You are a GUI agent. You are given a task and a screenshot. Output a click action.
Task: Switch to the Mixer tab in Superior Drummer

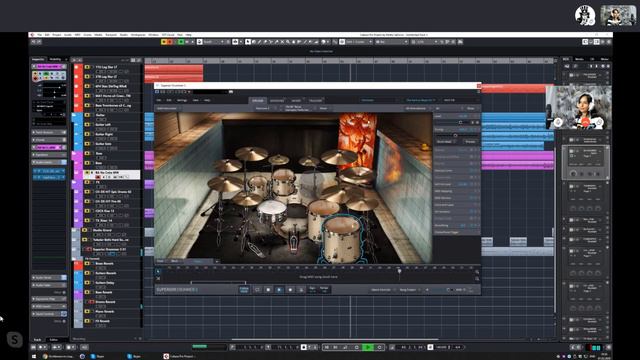[296, 100]
